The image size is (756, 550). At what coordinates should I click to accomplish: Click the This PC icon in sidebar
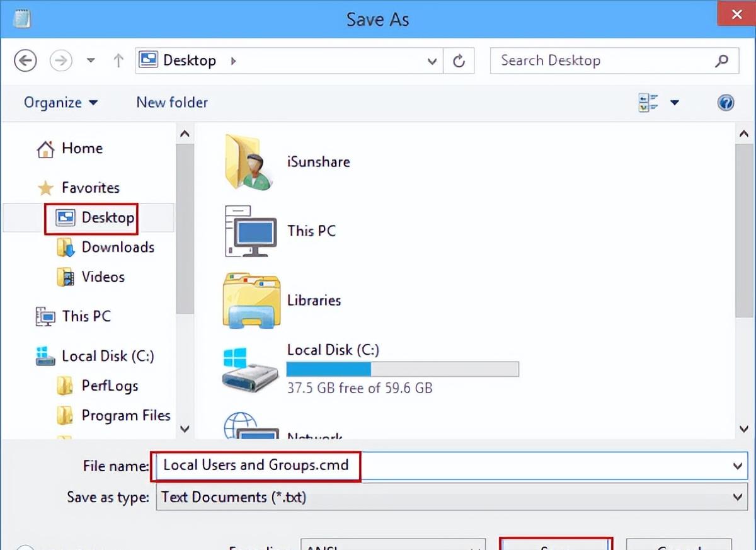[45, 317]
